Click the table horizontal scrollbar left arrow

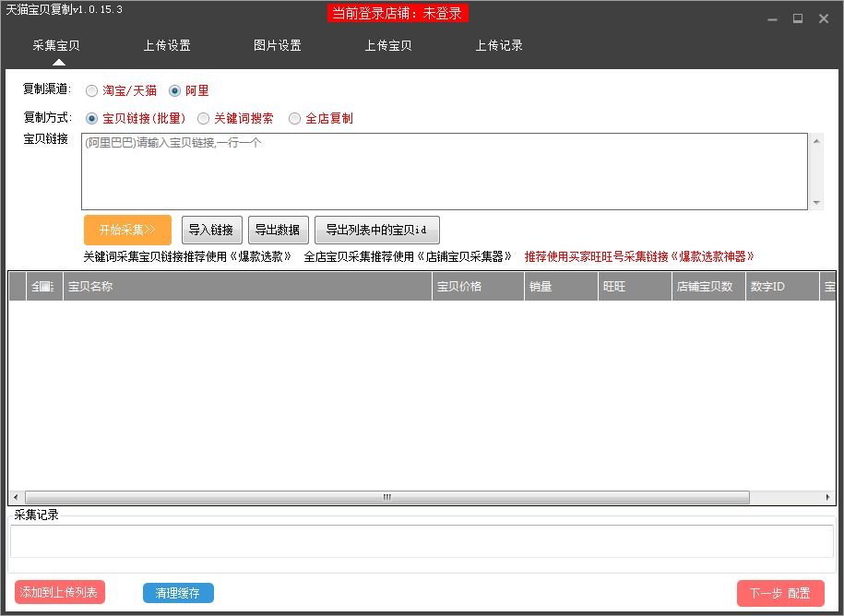[16, 497]
